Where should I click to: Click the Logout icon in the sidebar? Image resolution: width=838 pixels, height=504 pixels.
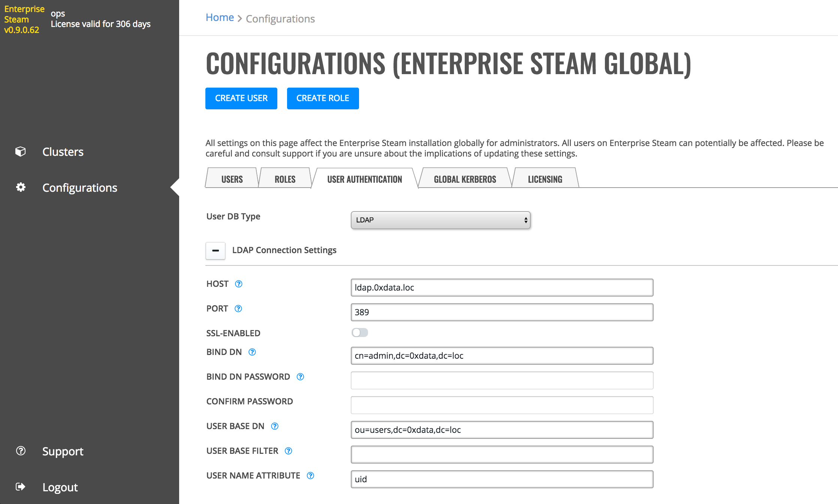point(20,487)
